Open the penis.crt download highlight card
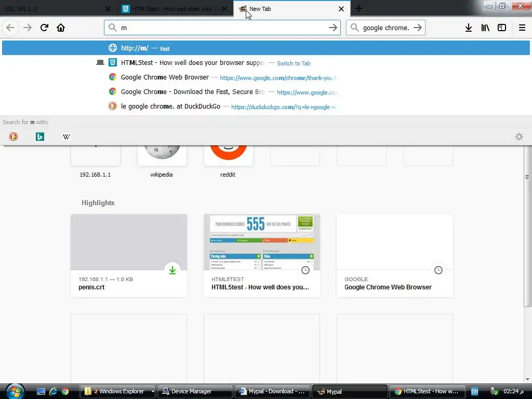532x399 pixels. 129,256
